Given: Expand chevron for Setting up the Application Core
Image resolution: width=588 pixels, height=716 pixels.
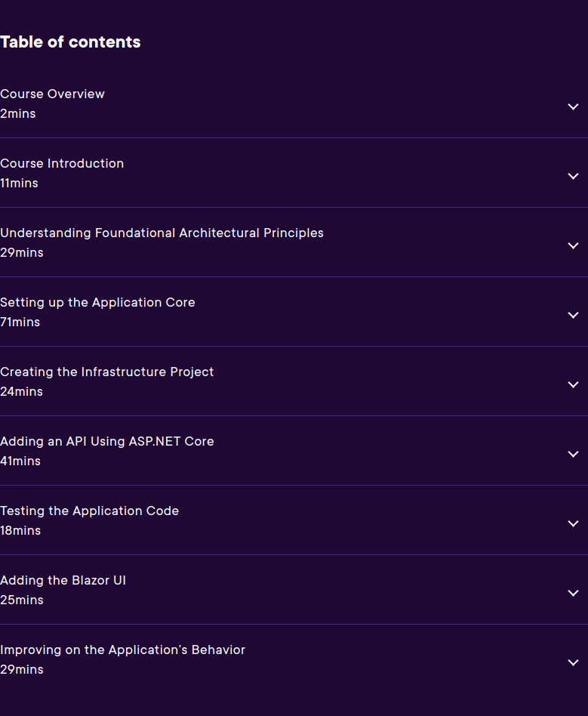Looking at the screenshot, I should tap(573, 315).
